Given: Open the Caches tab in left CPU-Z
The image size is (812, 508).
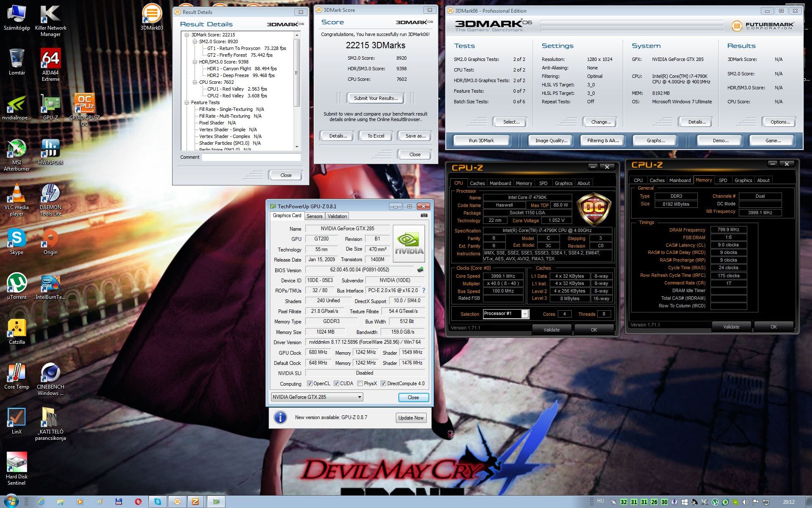Looking at the screenshot, I should pyautogui.click(x=477, y=183).
